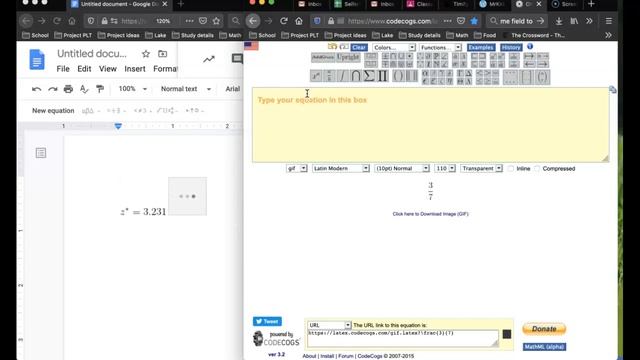Open the URL output type dropdown

(x=329, y=325)
